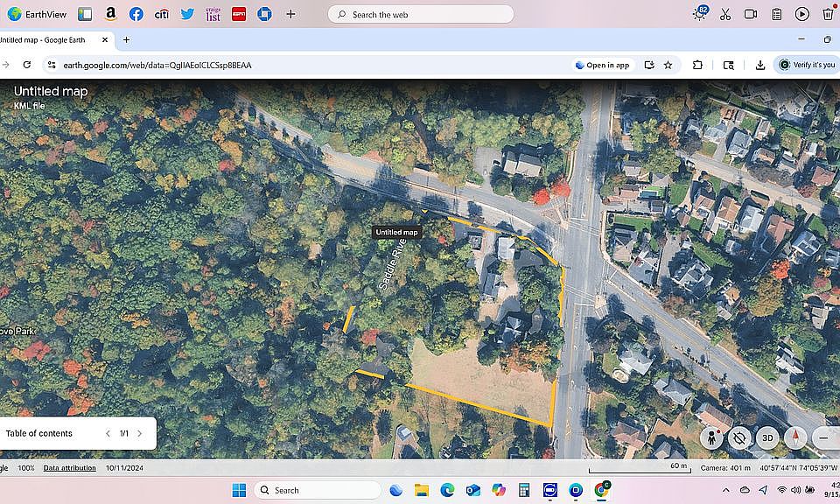Click the zoom out minus button
Image resolution: width=840 pixels, height=504 pixels.
[x=824, y=437]
